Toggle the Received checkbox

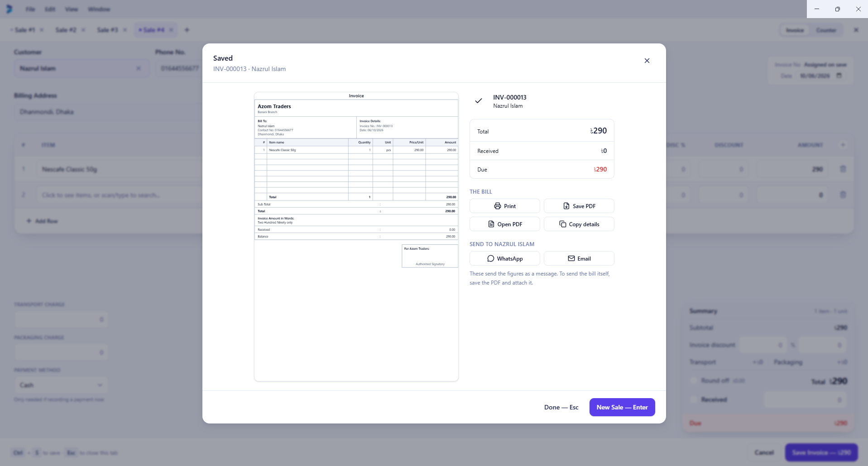[x=693, y=399]
